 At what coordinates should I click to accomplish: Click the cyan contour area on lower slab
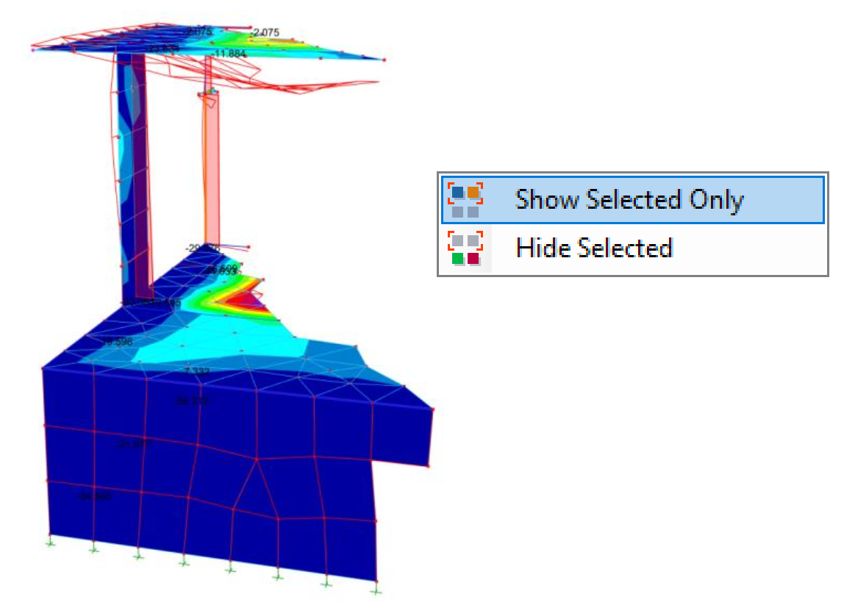221,345
